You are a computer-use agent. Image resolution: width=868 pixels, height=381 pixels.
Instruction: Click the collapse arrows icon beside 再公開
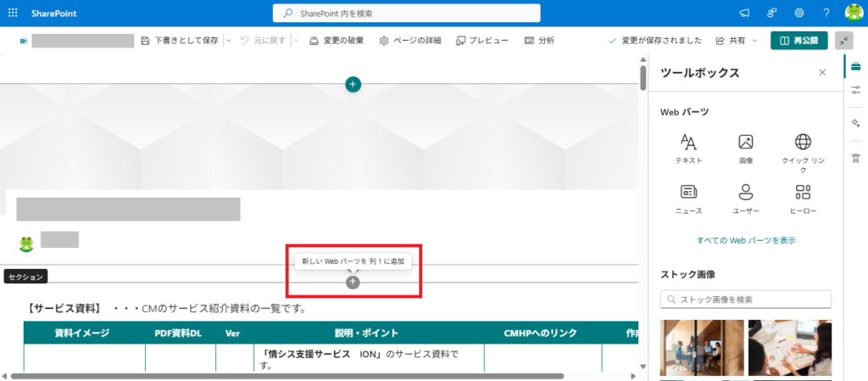pyautogui.click(x=843, y=41)
